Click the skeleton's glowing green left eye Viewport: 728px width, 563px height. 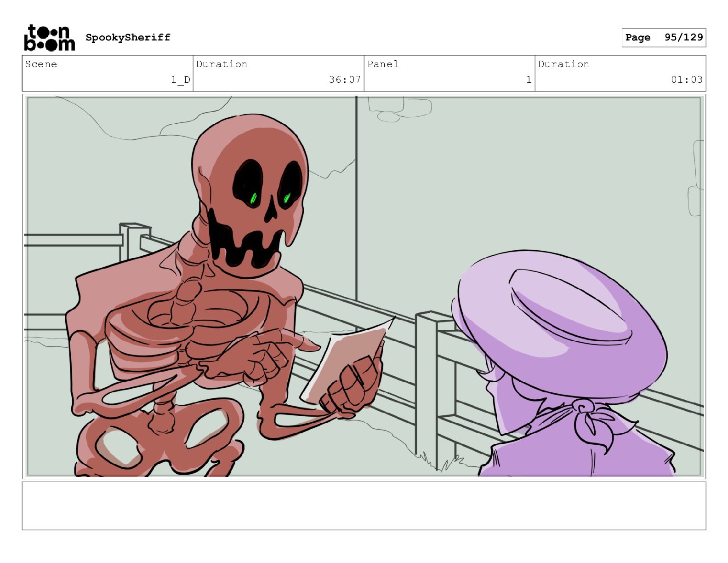(253, 198)
